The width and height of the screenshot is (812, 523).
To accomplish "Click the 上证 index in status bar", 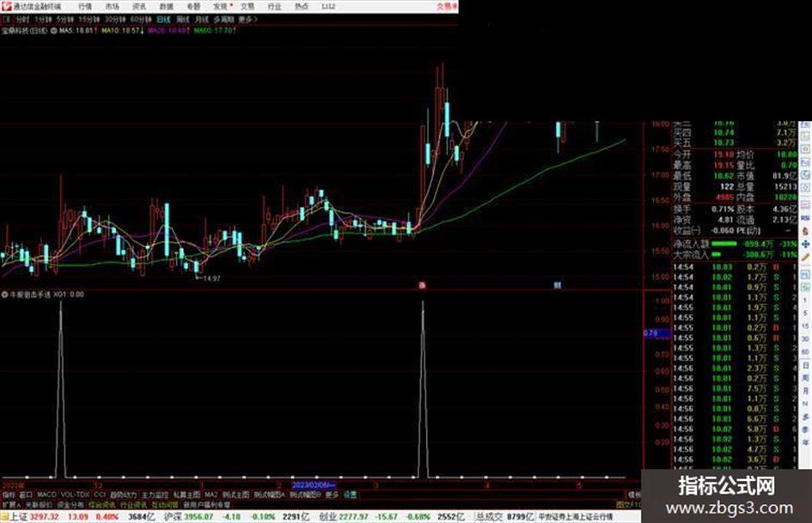I will tap(19, 517).
